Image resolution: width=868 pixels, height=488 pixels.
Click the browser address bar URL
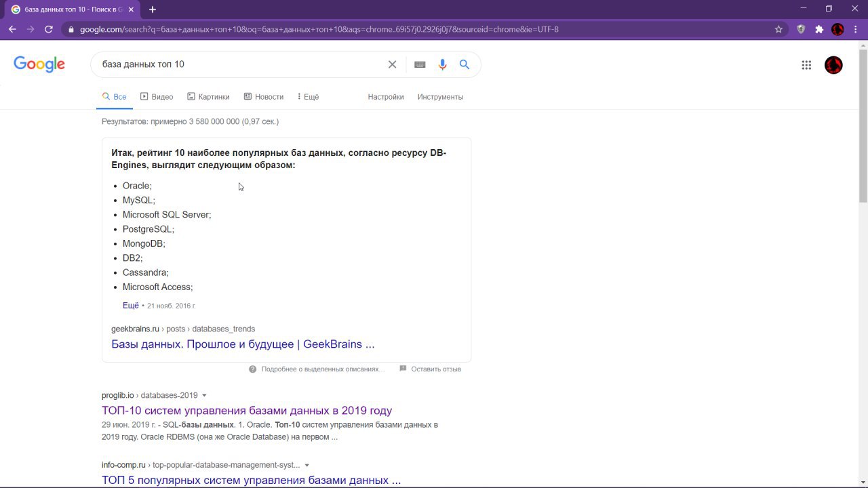point(319,29)
